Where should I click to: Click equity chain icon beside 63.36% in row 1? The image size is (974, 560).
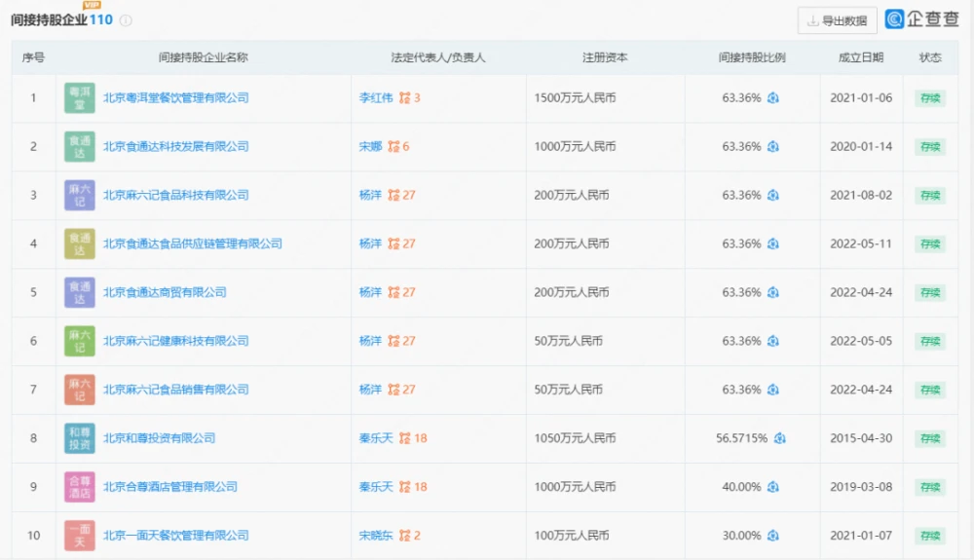coord(773,97)
